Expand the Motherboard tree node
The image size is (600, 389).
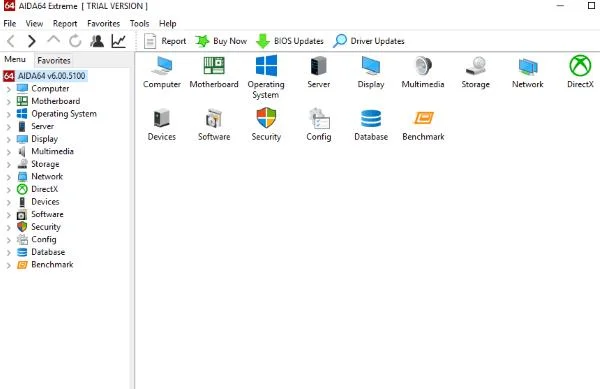click(x=8, y=102)
